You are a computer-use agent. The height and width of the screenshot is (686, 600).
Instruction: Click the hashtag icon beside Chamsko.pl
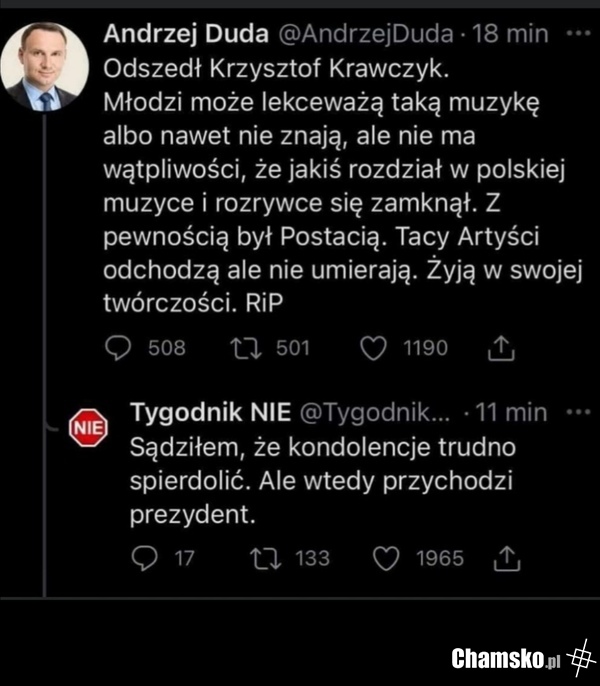pos(579,657)
